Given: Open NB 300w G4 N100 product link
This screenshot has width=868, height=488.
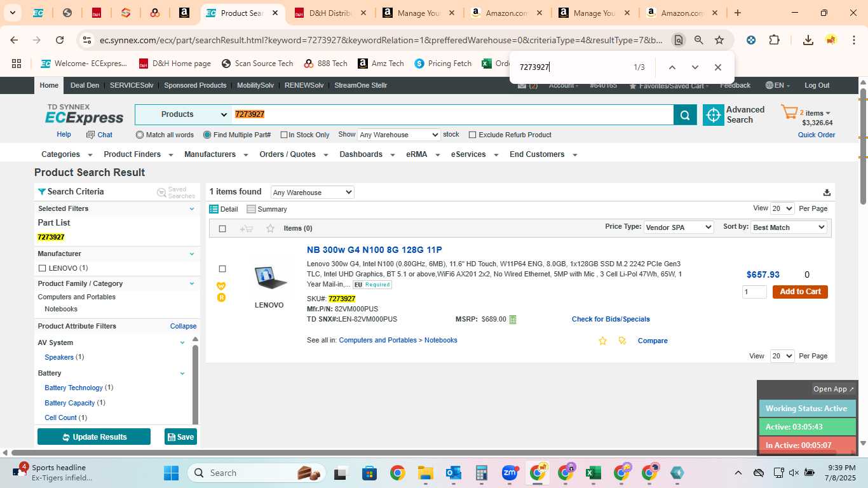Looking at the screenshot, I should pos(374,250).
